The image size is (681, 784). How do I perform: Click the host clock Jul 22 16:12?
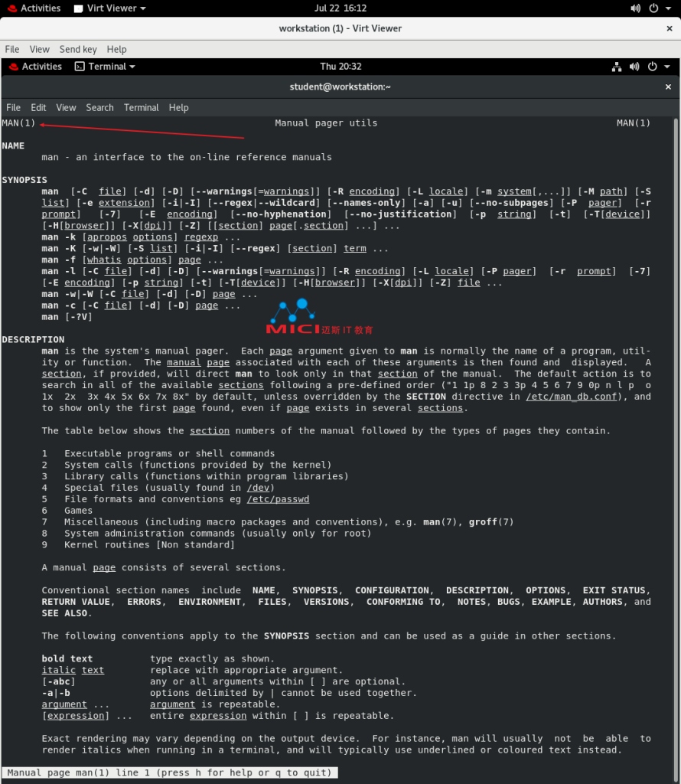[340, 8]
